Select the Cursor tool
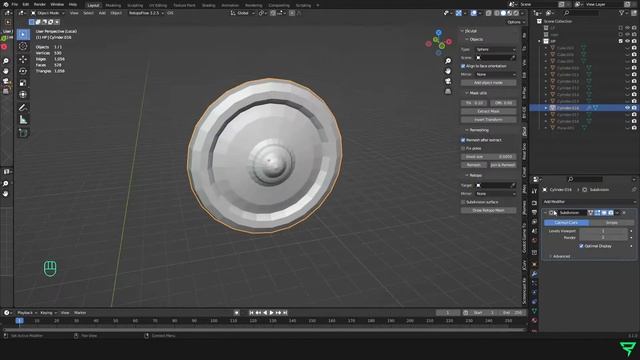The width and height of the screenshot is (640, 360). (x=23, y=47)
